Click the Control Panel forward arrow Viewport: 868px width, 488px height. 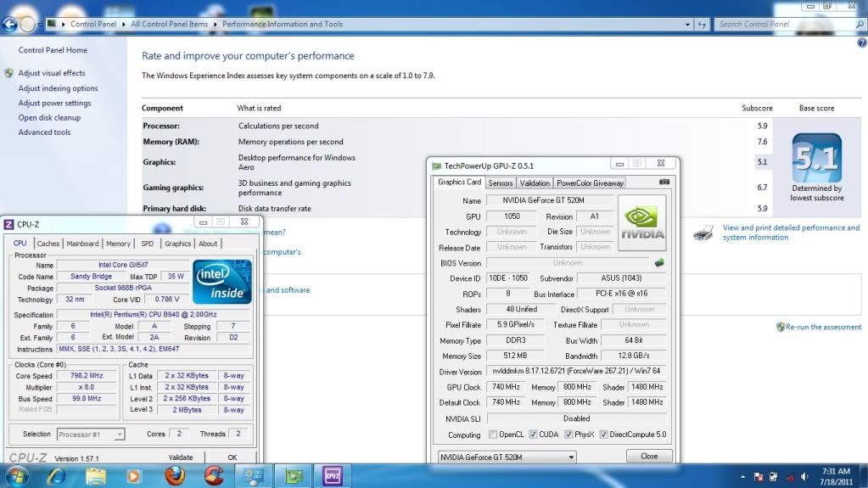click(27, 25)
